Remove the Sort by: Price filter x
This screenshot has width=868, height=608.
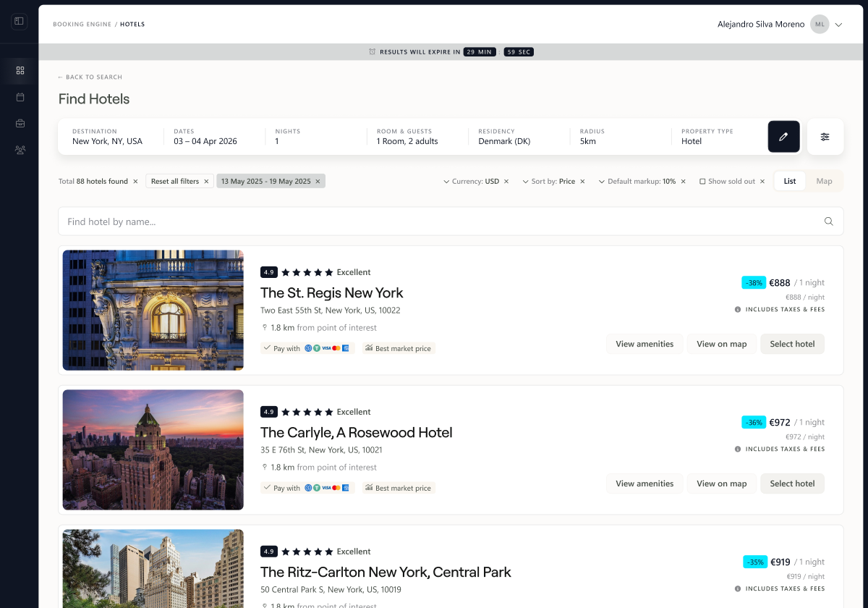tap(582, 182)
